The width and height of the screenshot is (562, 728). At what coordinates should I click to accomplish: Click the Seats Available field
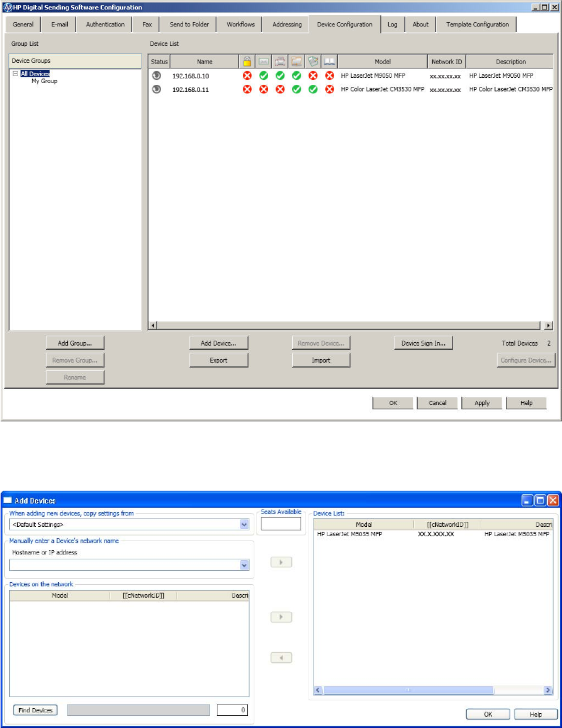281,524
